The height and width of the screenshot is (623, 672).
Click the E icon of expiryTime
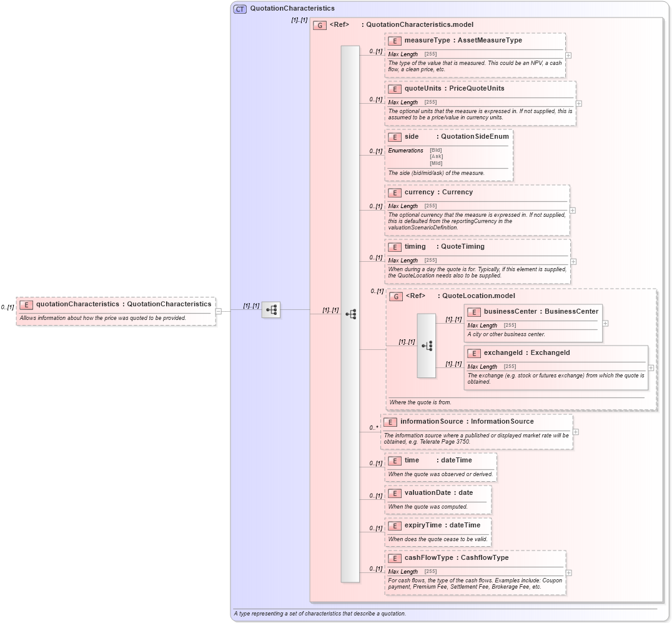coord(394,526)
